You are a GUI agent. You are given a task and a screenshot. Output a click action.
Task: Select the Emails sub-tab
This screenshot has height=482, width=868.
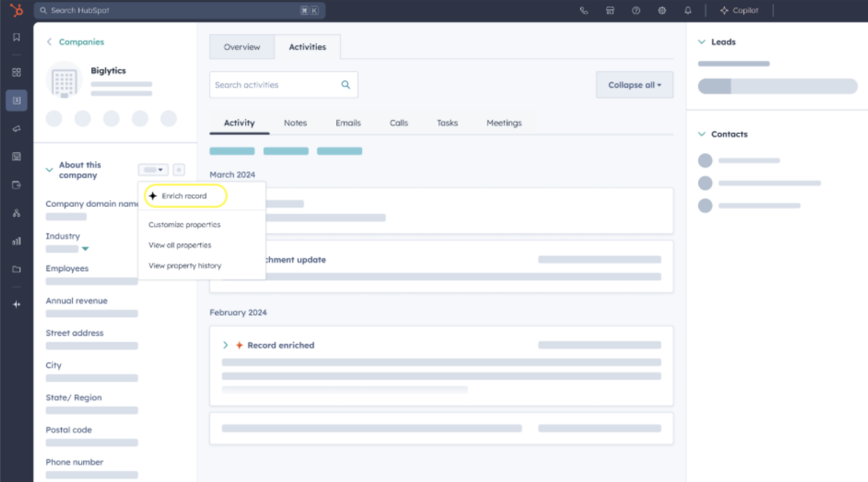[348, 123]
